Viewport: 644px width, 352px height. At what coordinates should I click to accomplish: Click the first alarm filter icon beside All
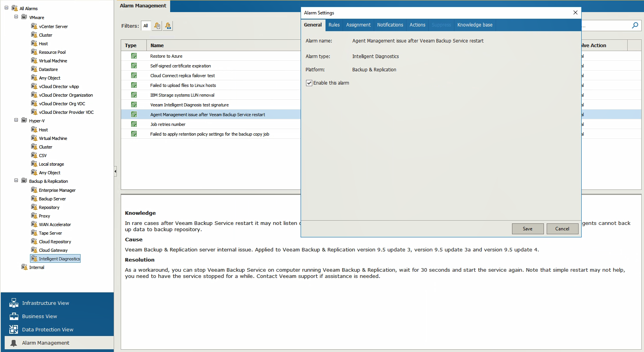[157, 26]
